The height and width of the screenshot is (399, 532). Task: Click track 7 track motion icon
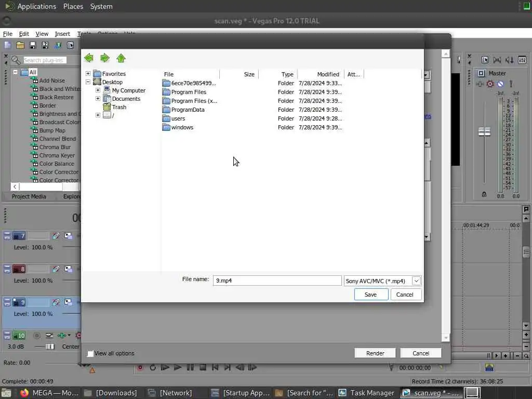(68, 235)
